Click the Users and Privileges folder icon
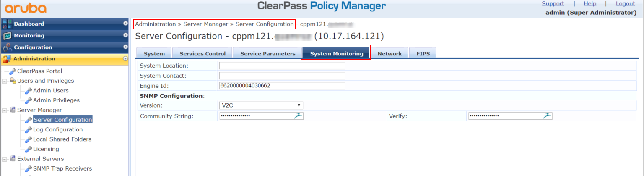Viewport: 644px width, 176px height. pos(13,81)
